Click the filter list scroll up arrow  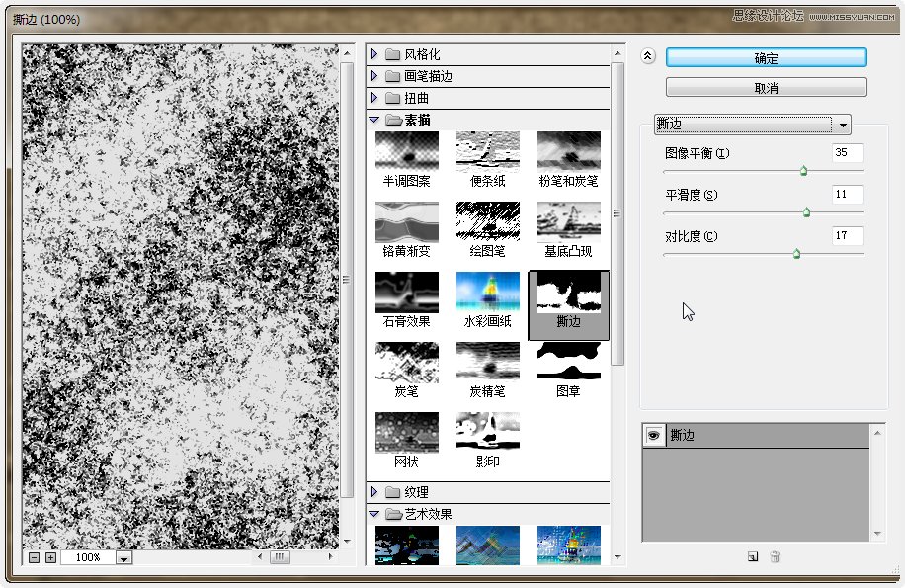617,53
